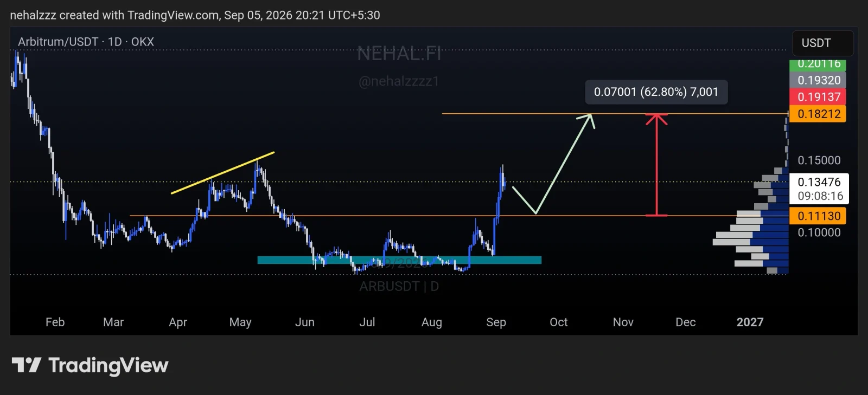Screen dimensions: 868x395
Task: Click the TradingView logo
Action: pos(90,365)
